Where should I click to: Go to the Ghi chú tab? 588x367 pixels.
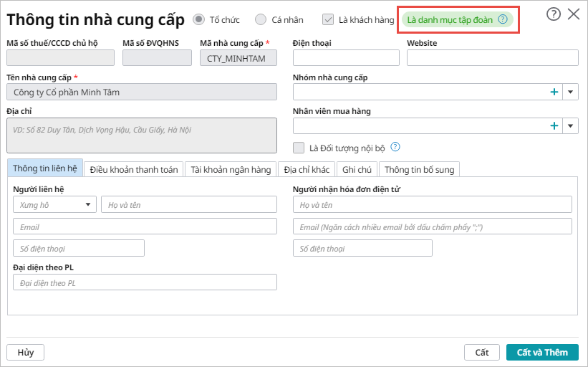(357, 169)
